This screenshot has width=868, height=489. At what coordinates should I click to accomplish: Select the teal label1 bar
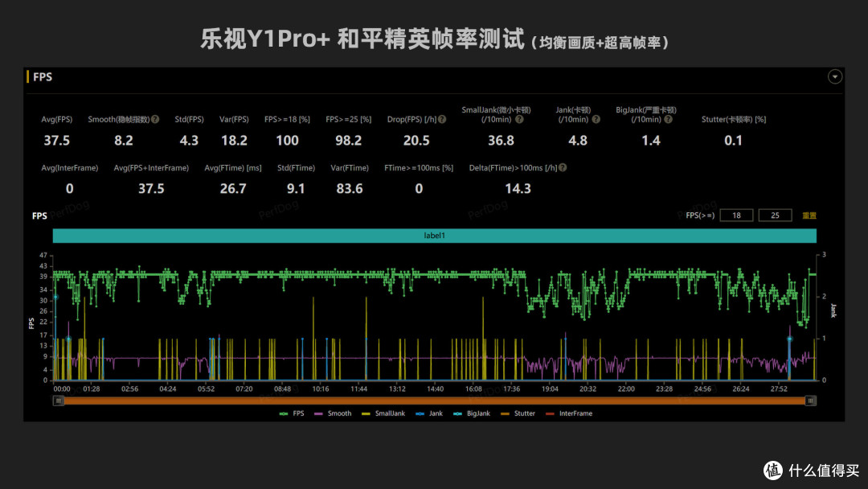click(434, 235)
